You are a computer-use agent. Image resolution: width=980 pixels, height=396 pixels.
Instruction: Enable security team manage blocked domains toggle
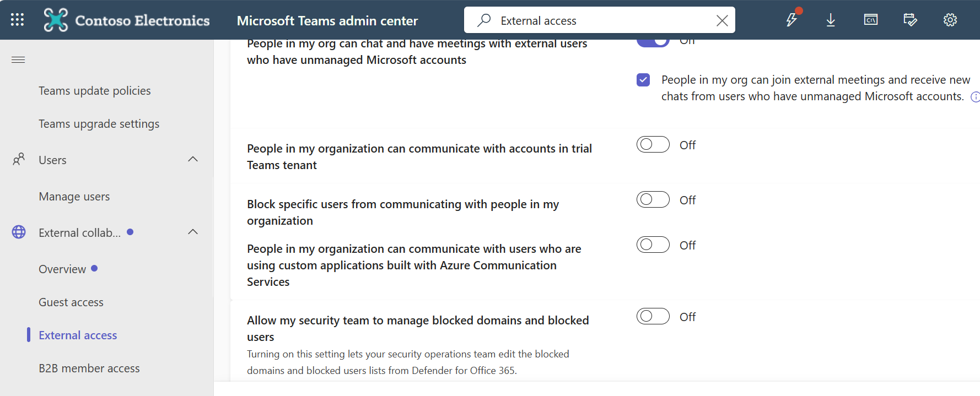(x=653, y=316)
